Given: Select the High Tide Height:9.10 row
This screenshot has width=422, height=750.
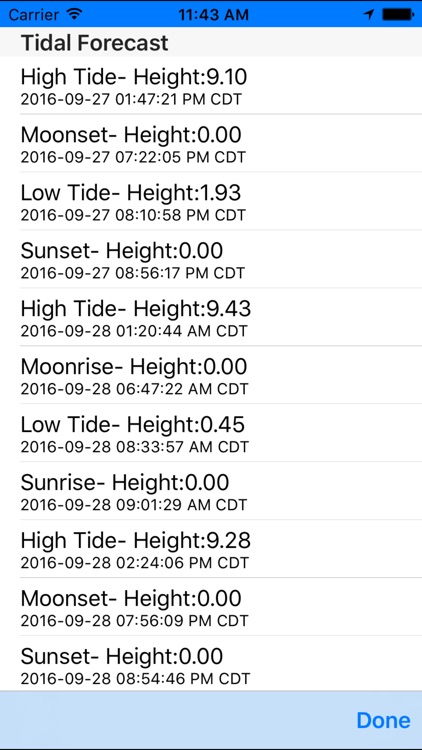Looking at the screenshot, I should pos(211,86).
